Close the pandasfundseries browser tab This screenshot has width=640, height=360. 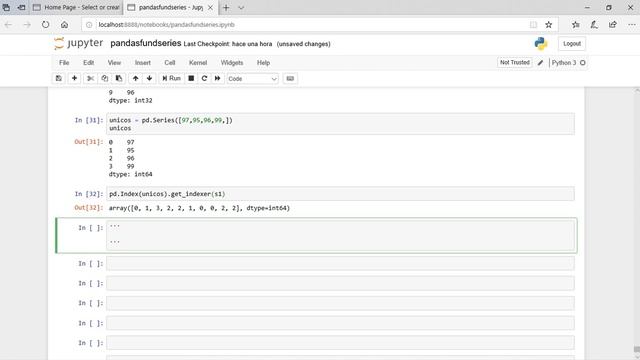tap(210, 7)
